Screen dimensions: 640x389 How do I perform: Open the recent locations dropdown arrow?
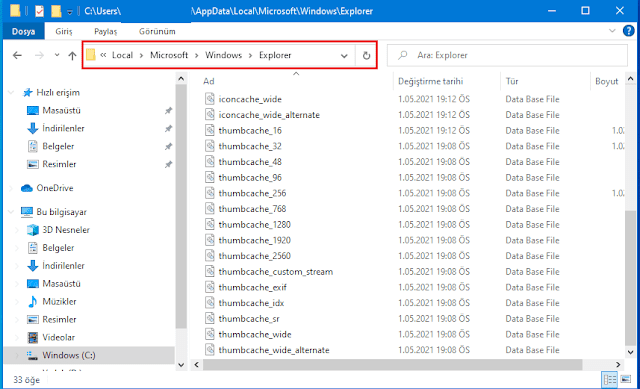(57, 55)
